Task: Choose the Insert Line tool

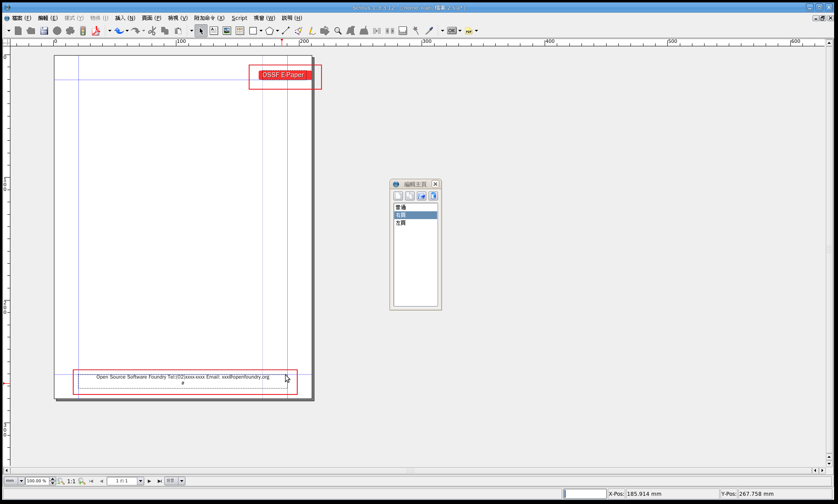Action: [x=286, y=31]
